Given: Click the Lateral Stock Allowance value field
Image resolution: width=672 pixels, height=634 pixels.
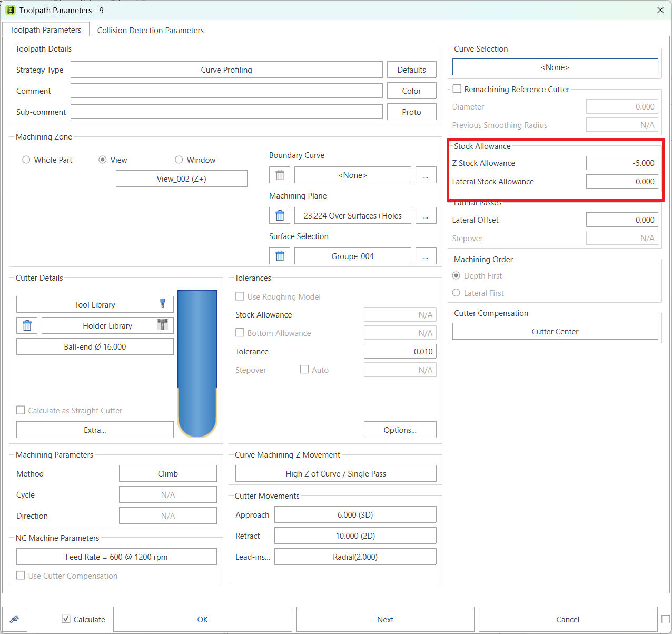Looking at the screenshot, I should tap(622, 181).
